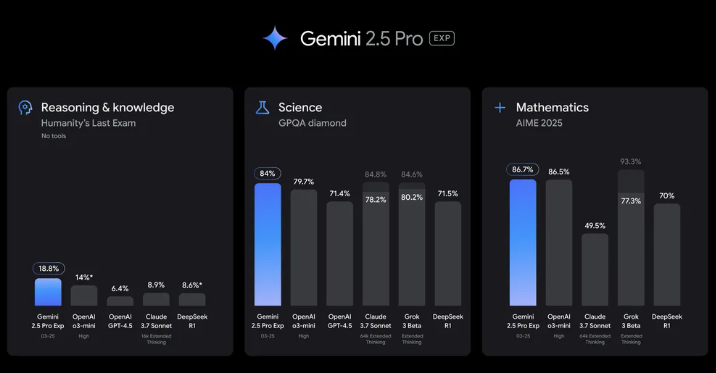This screenshot has height=373, width=716.
Task: Click the head icon next to Reasoning & knowledge
Action: [x=25, y=108]
